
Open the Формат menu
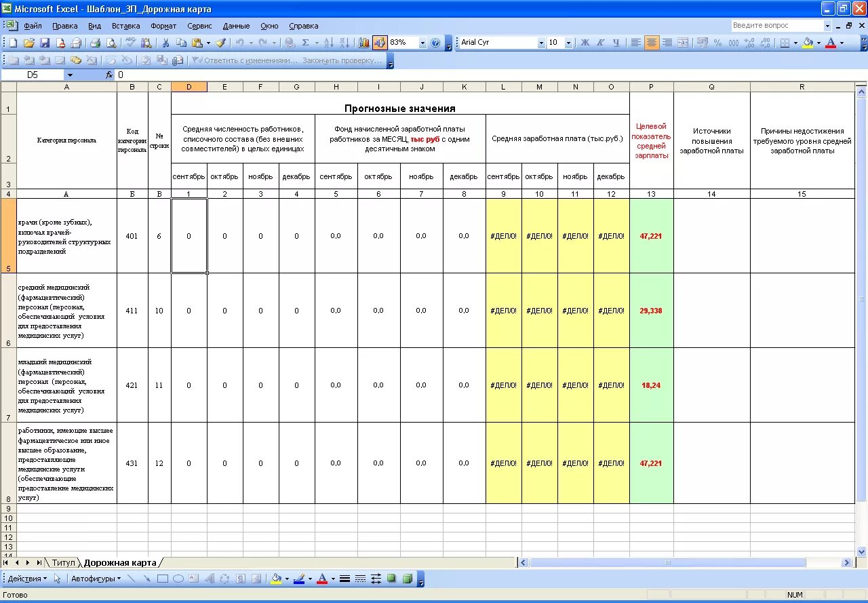tap(163, 26)
